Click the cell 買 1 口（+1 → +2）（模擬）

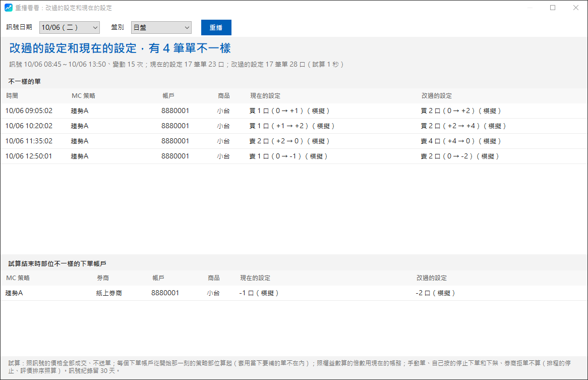pos(292,126)
